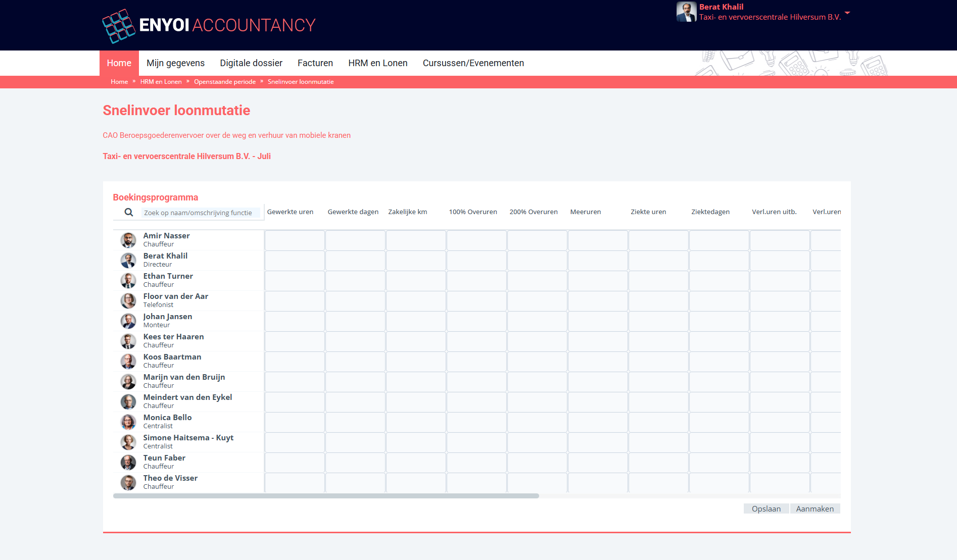The width and height of the screenshot is (957, 560).
Task: Click the search magnifier icon
Action: click(x=129, y=213)
